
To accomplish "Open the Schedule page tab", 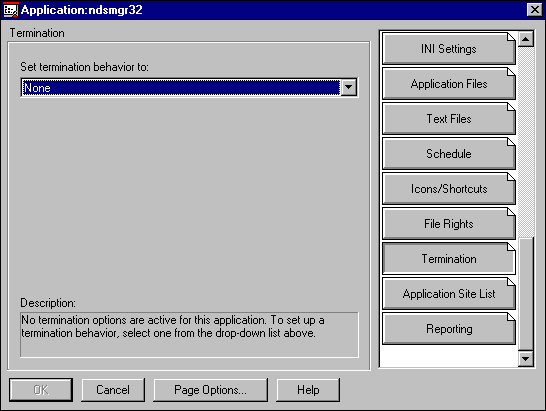I will pyautogui.click(x=448, y=154).
